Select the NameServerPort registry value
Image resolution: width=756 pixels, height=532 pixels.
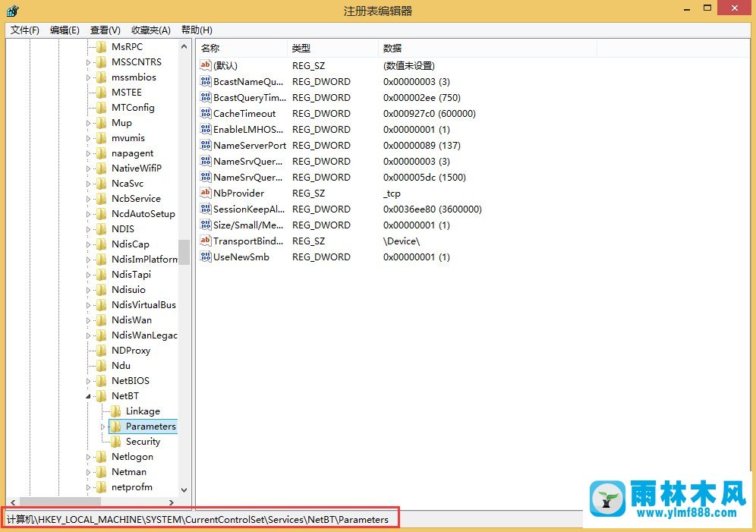(249, 146)
